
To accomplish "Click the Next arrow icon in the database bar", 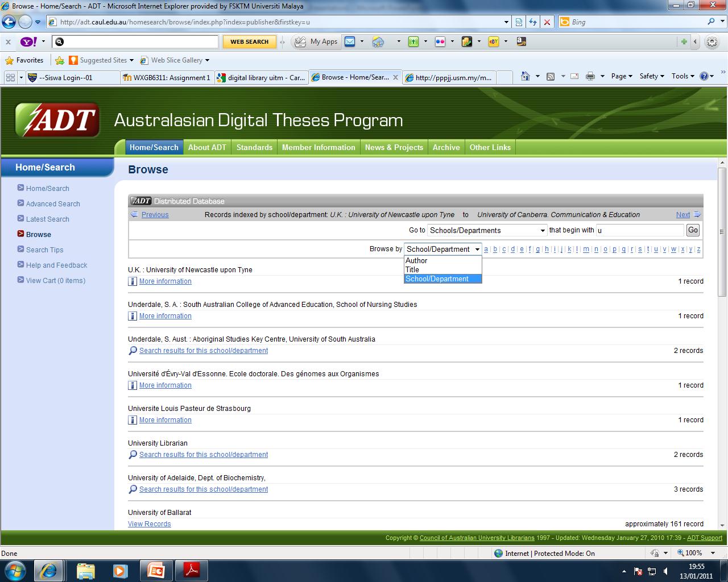I will [698, 214].
